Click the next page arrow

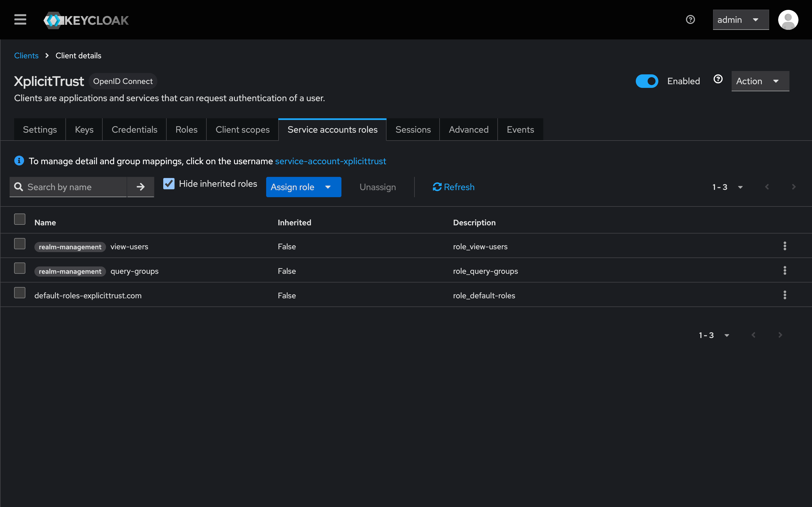tap(793, 187)
